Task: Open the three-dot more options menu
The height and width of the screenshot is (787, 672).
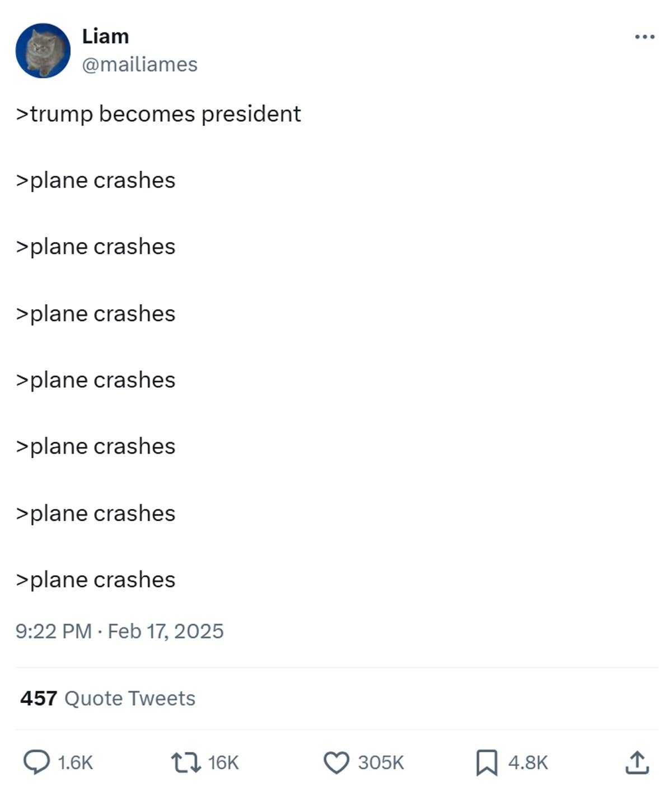Action: (645, 36)
